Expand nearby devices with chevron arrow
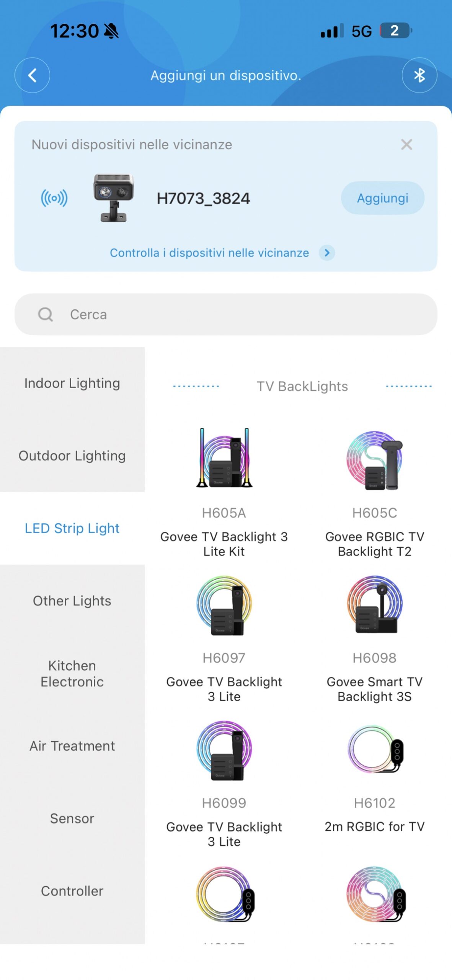 pos(327,253)
